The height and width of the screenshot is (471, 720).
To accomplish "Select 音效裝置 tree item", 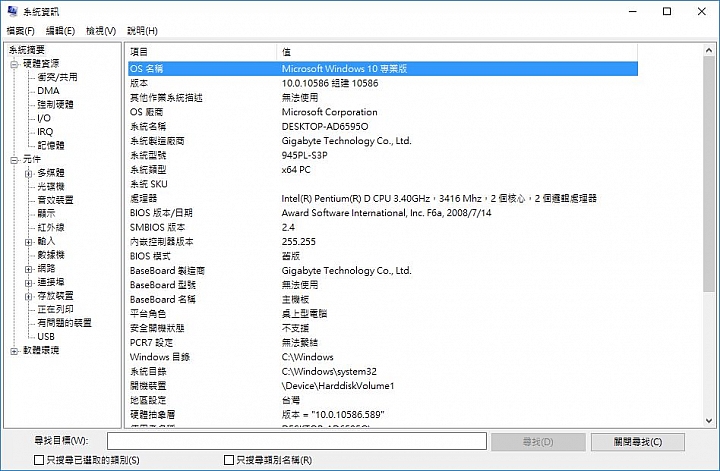I will pyautogui.click(x=55, y=200).
